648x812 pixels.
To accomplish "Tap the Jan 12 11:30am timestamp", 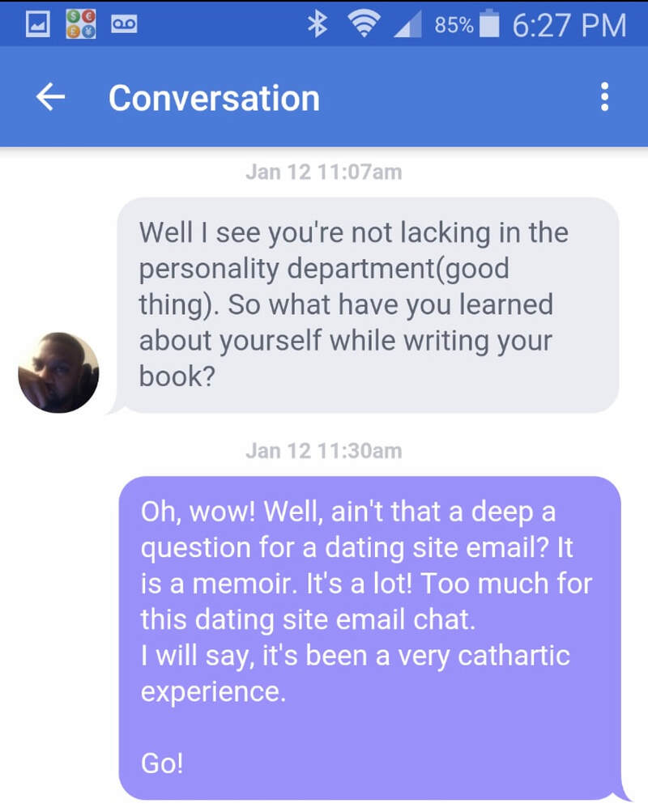I will pos(324,451).
